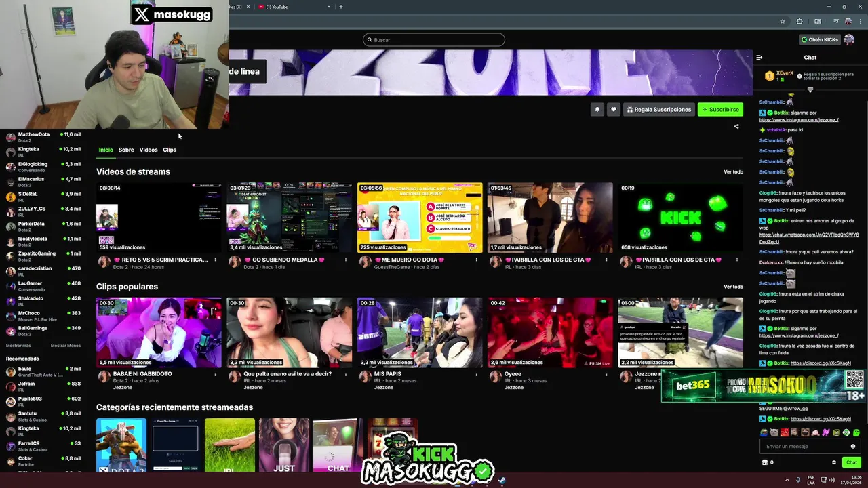This screenshot has height=488, width=868.
Task: Click the taskbar volume speaker icon
Action: (832, 480)
